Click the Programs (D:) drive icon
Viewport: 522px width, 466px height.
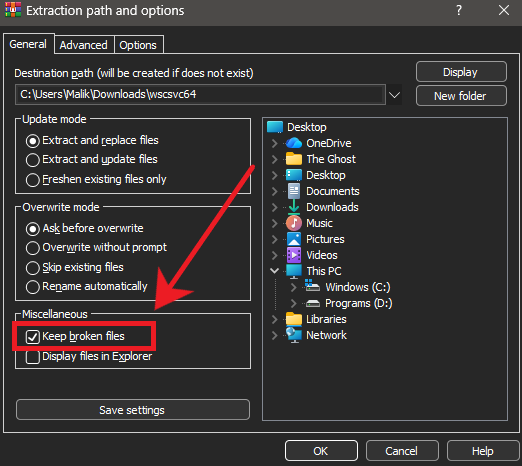[313, 303]
